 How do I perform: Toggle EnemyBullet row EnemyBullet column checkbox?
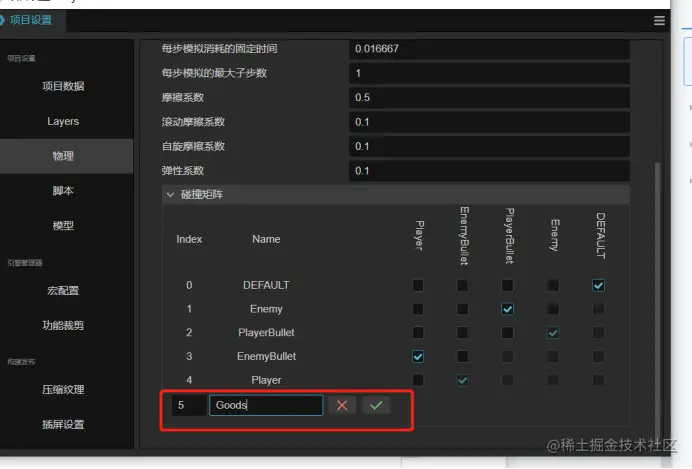click(x=463, y=356)
